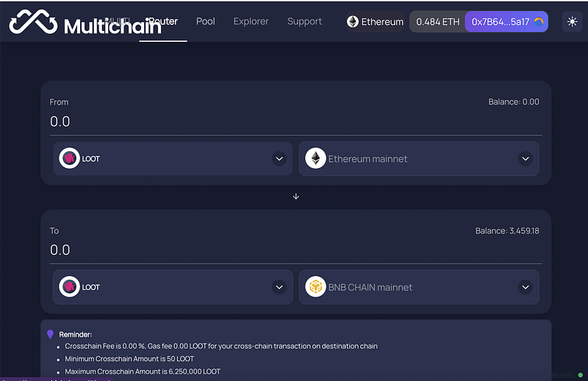Expand the From LOOT token dropdown
The height and width of the screenshot is (381, 588).
pos(173,159)
